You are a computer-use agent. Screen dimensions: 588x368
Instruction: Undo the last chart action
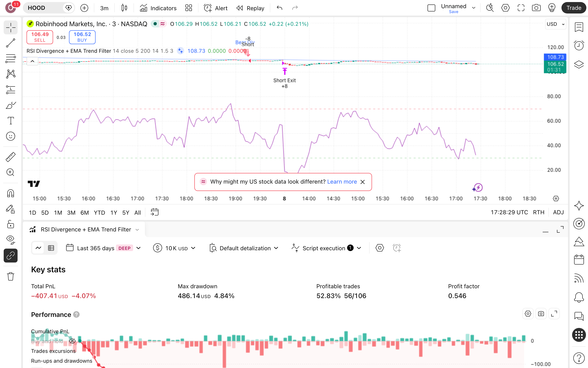[280, 8]
